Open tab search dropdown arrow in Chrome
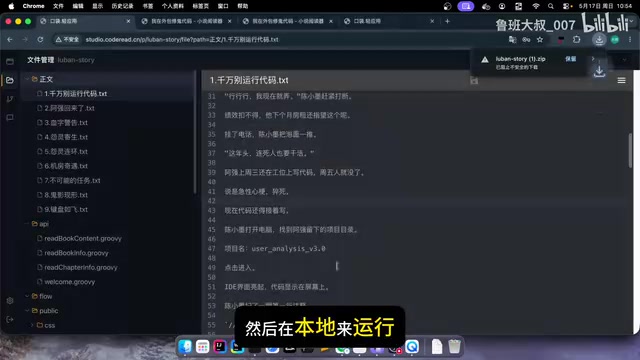Image resolution: width=640 pixels, height=360 pixels. (631, 21)
